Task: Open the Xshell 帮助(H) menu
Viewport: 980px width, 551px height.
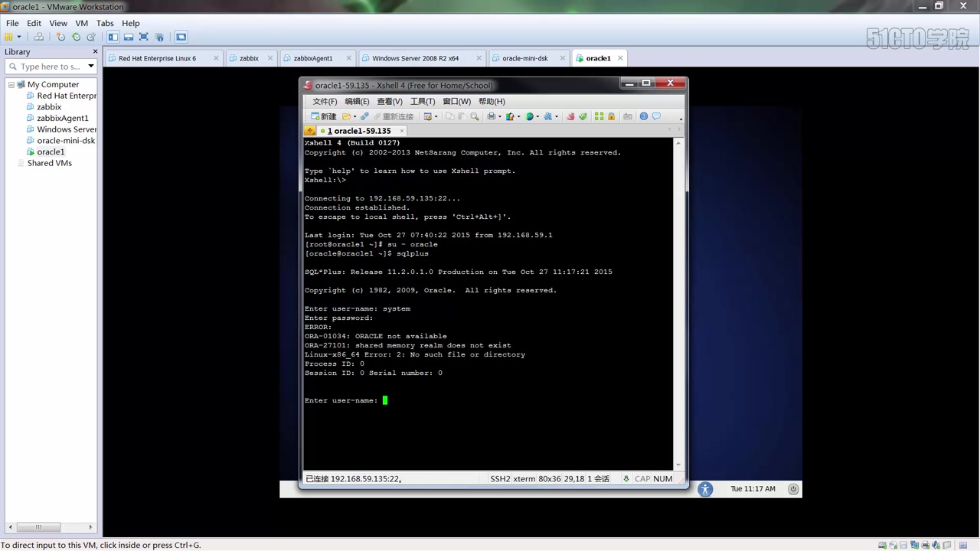Action: point(492,101)
